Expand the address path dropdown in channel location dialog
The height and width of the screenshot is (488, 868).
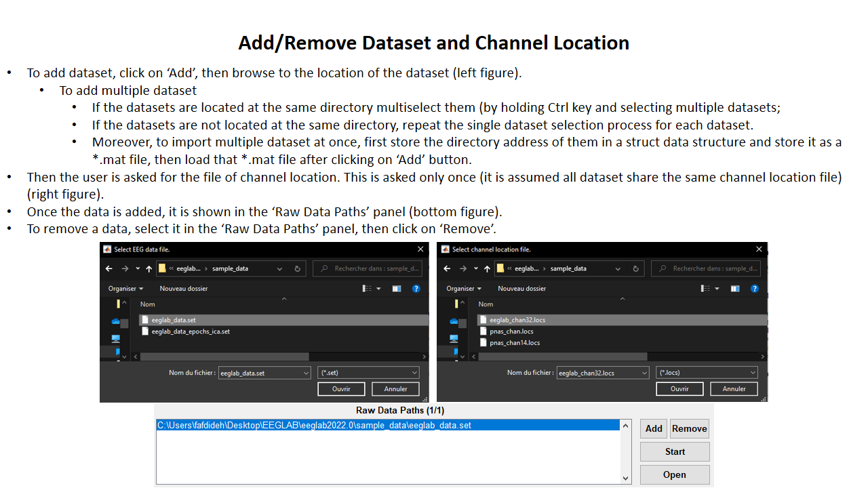618,268
